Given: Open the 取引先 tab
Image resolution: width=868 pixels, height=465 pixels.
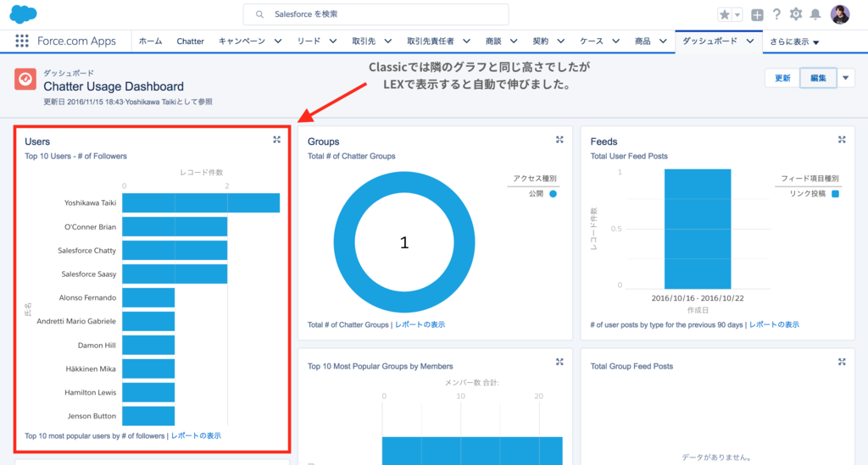Looking at the screenshot, I should pyautogui.click(x=364, y=41).
